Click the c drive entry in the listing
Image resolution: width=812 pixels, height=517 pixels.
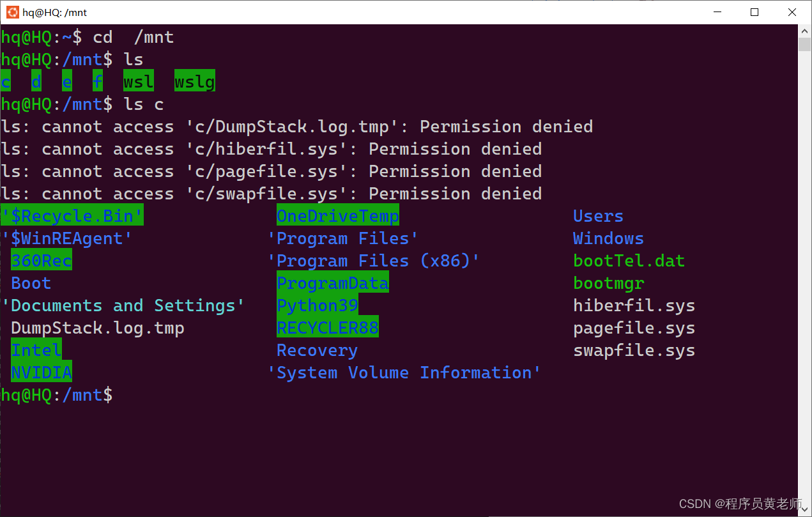(x=5, y=81)
